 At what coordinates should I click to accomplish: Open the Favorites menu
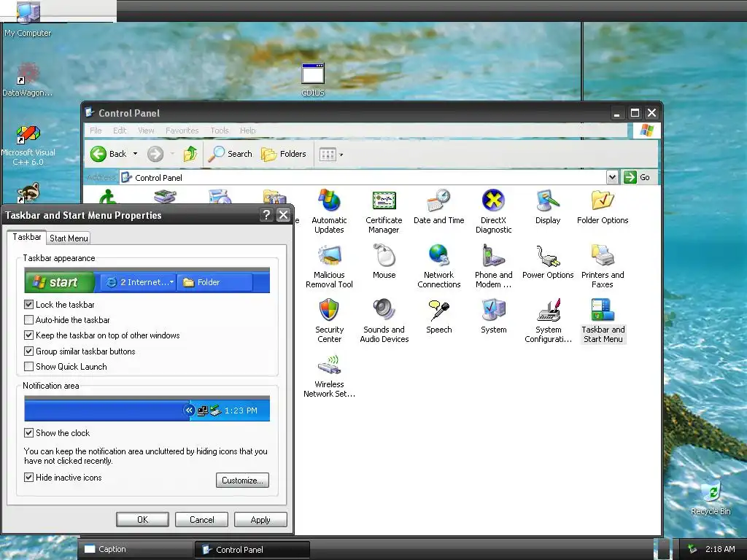point(182,131)
